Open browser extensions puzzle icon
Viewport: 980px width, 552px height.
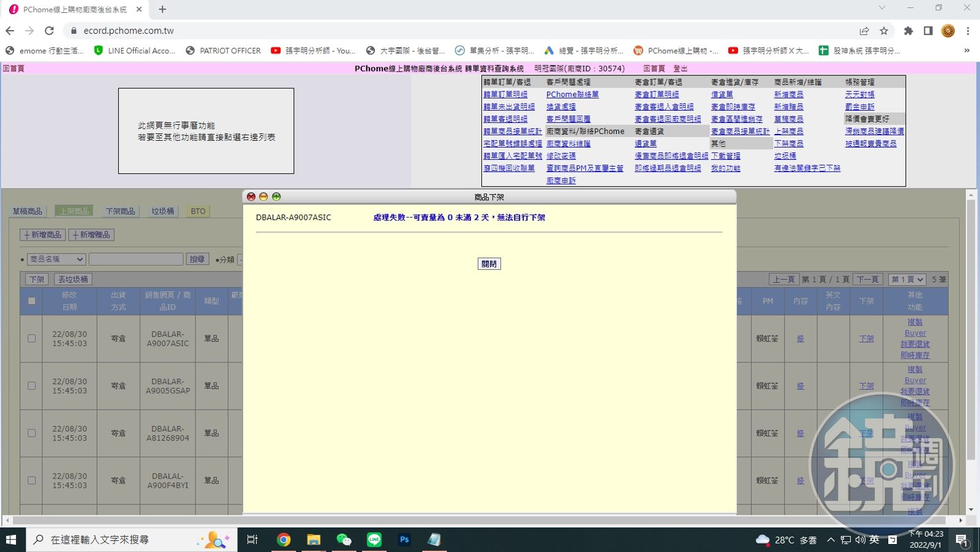pyautogui.click(x=908, y=31)
